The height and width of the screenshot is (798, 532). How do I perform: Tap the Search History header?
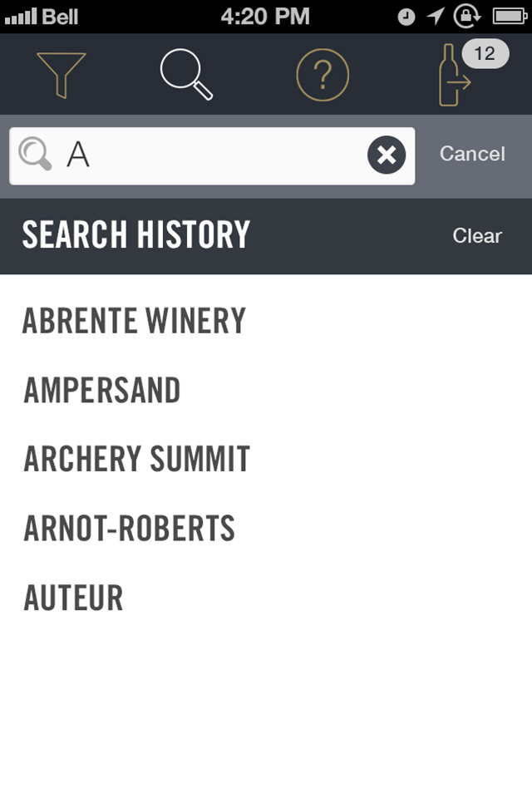tap(136, 234)
